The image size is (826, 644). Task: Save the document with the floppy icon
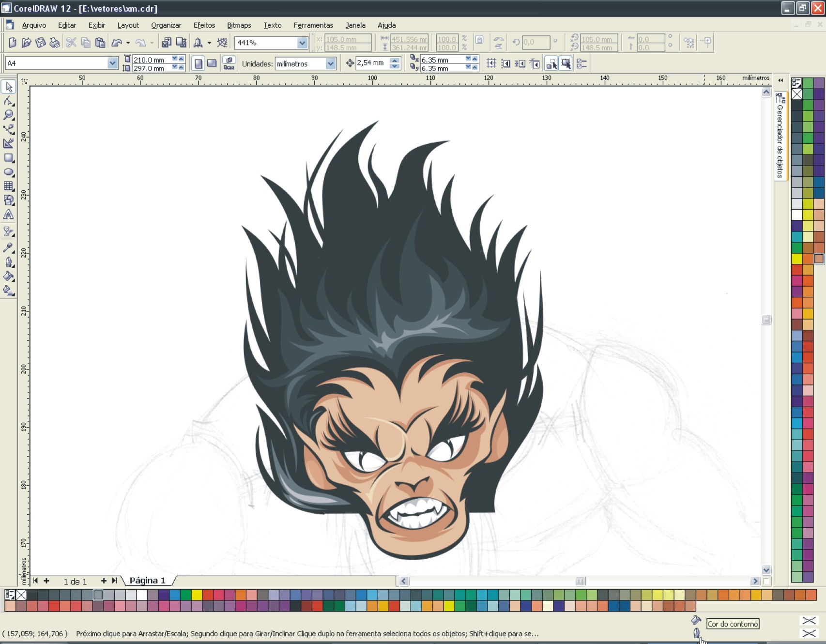[x=41, y=43]
